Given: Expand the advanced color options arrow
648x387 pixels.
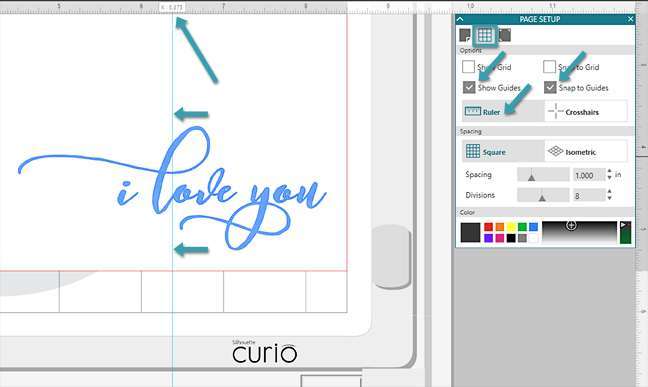Looking at the screenshot, I should 623,225.
